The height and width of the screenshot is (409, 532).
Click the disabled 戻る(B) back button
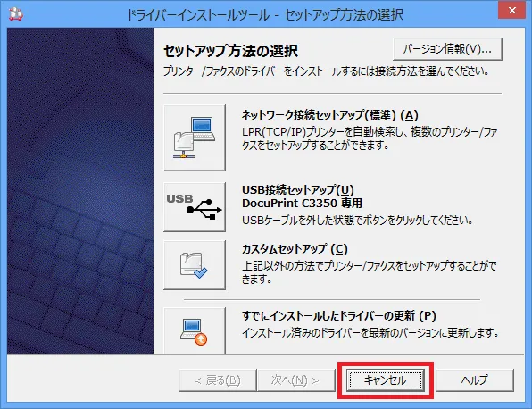217,380
